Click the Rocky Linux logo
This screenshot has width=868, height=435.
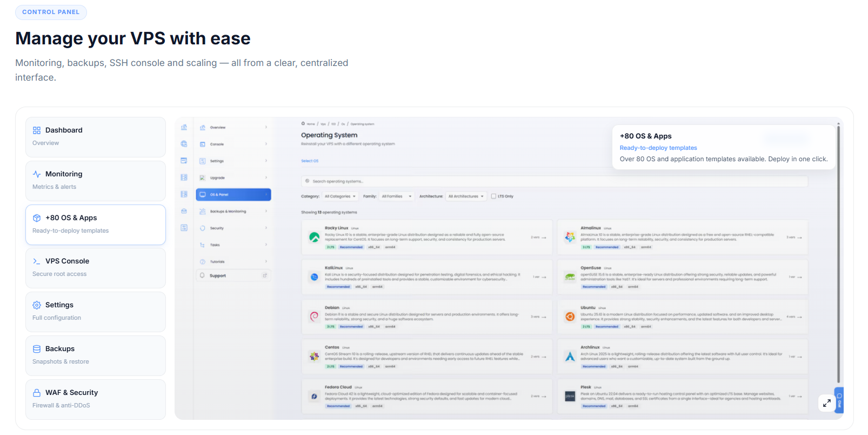[x=314, y=237]
